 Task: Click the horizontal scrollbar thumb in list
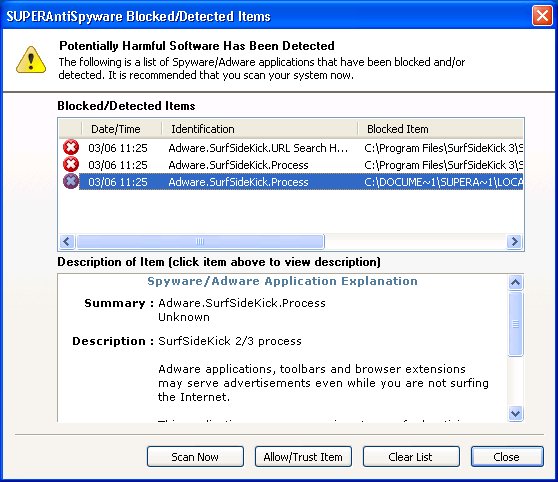(201, 241)
